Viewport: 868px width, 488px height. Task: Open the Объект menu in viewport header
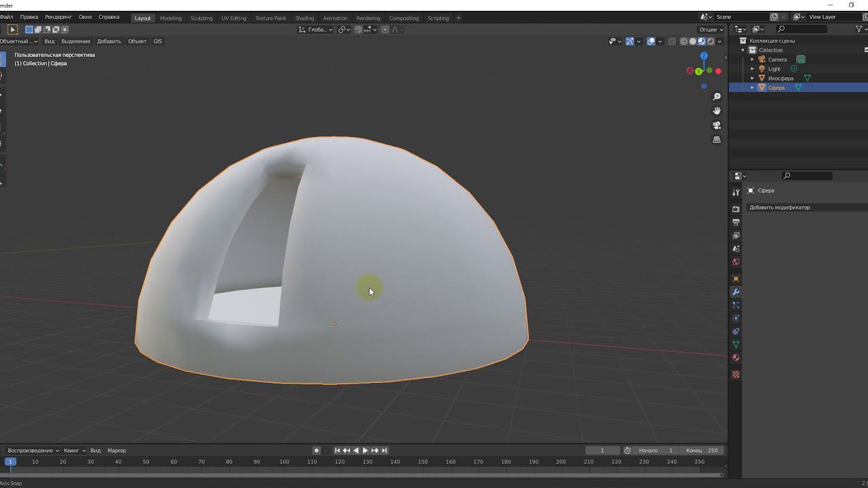click(137, 41)
